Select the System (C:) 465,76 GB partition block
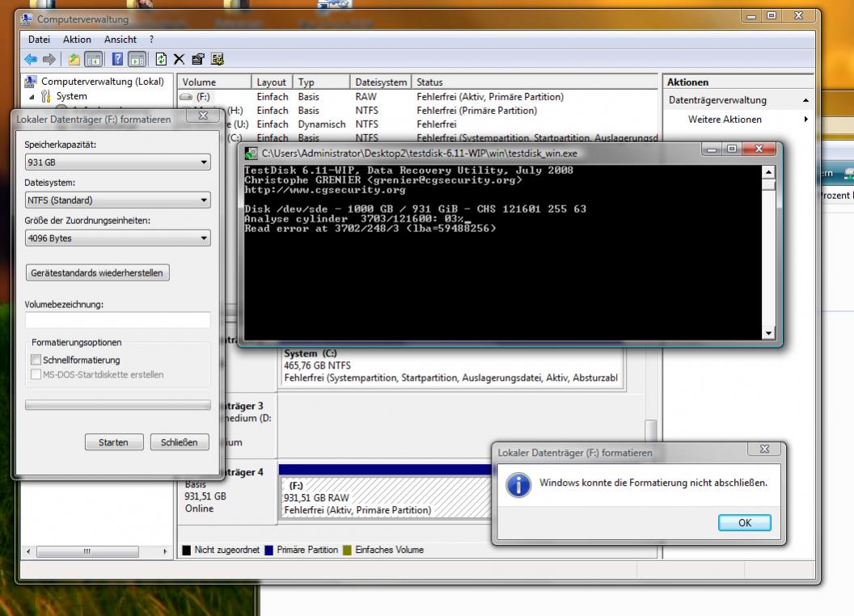 coord(450,366)
